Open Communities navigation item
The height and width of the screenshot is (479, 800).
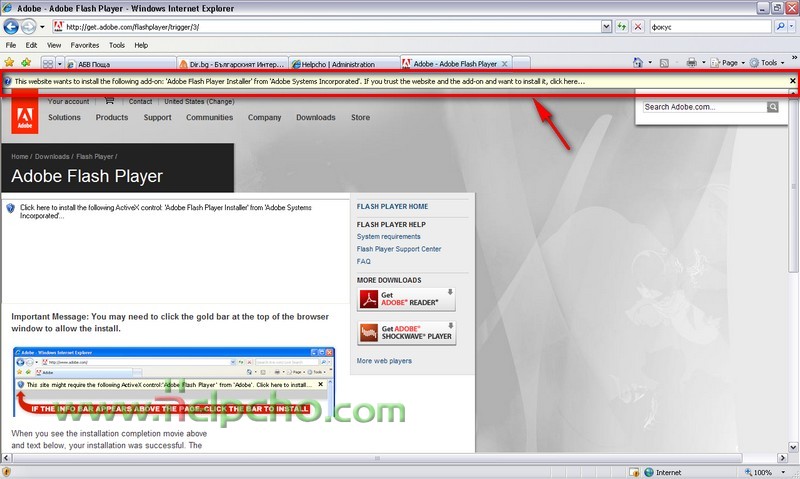[x=209, y=117]
